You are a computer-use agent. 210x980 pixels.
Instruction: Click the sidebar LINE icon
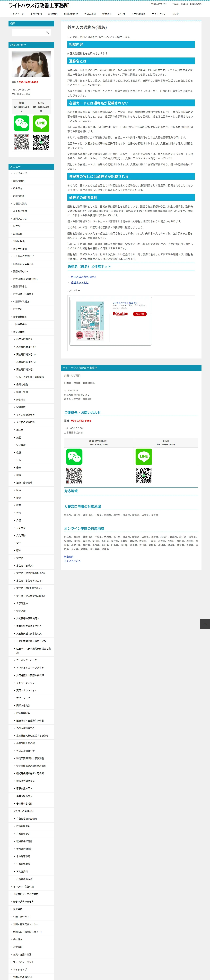(41, 123)
